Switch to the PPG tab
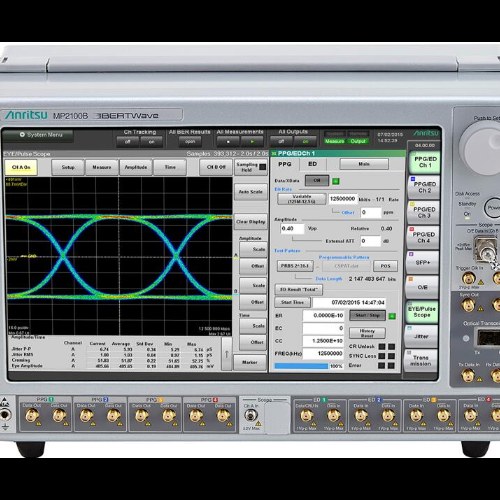Viewport: 500px width, 500px height. pyautogui.click(x=285, y=164)
